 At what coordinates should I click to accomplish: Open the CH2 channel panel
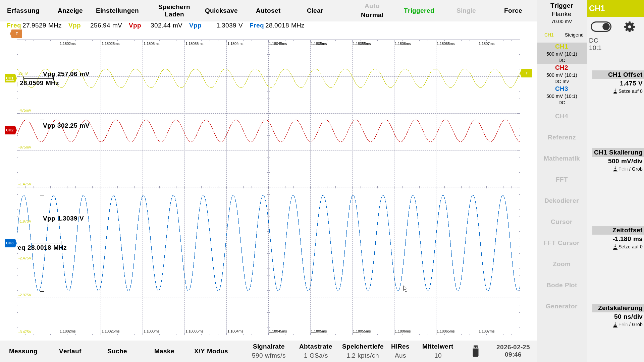[x=561, y=74]
